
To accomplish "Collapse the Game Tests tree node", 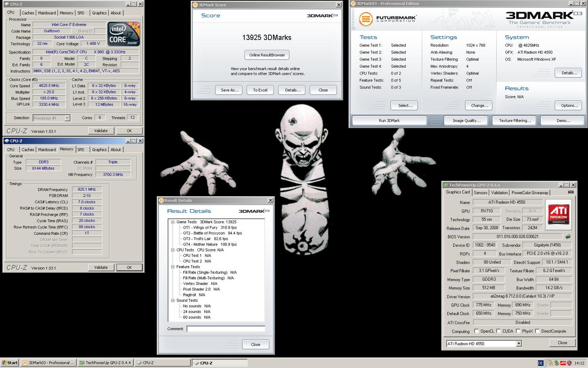I will coord(172,222).
